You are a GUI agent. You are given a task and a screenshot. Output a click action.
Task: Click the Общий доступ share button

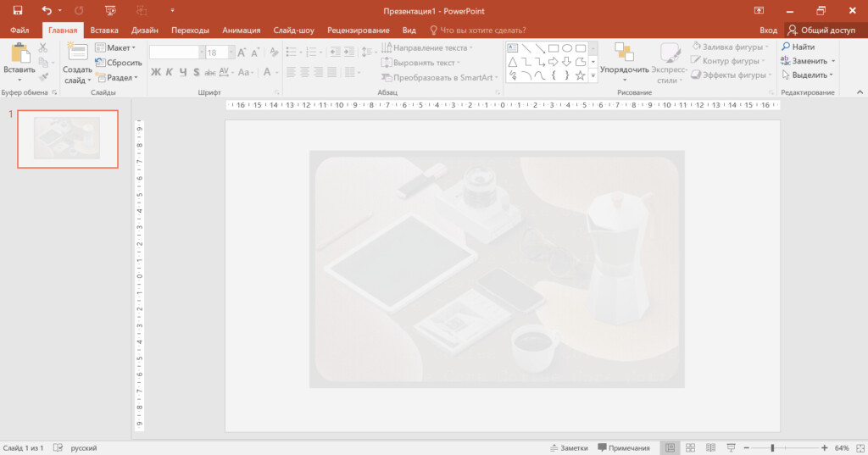(x=821, y=30)
